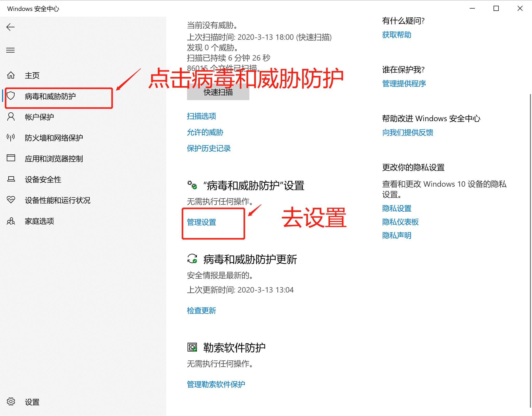
Task: Open the hamburger navigation menu
Action: [10, 50]
